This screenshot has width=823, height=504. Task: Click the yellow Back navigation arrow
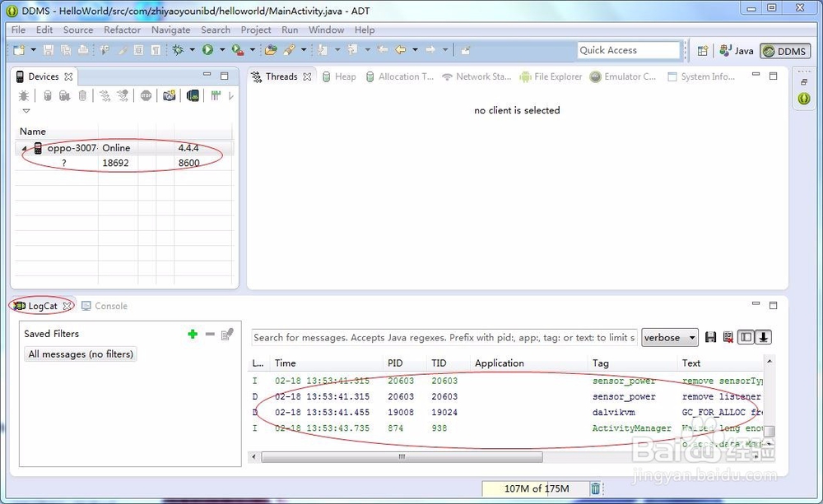[x=401, y=50]
